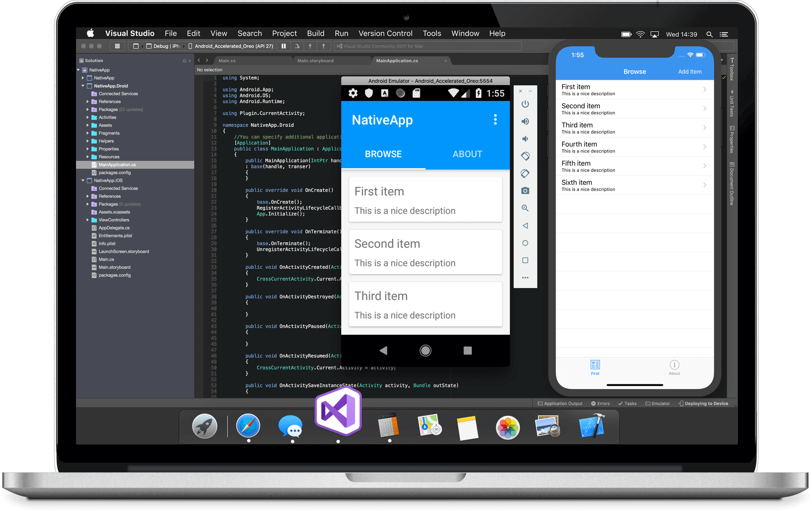Tap About tab in iOS simulator
Viewport: 812px width, 511px height.
pyautogui.click(x=674, y=368)
